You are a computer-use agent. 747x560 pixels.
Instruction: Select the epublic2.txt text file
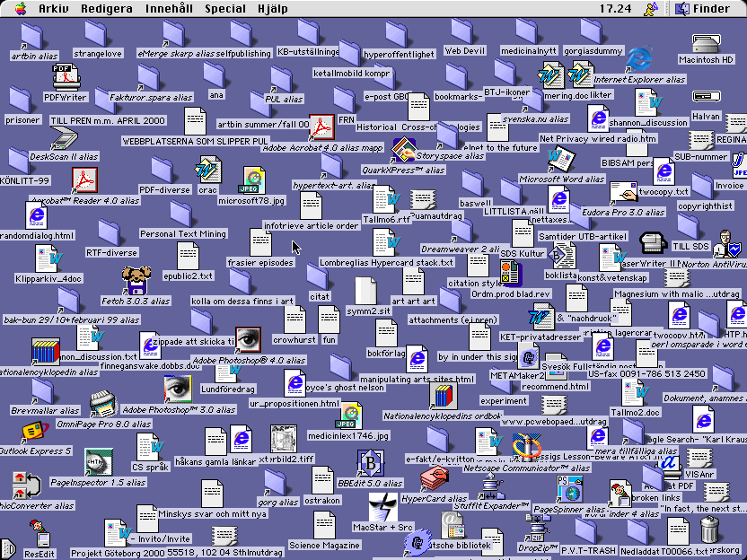(x=189, y=256)
